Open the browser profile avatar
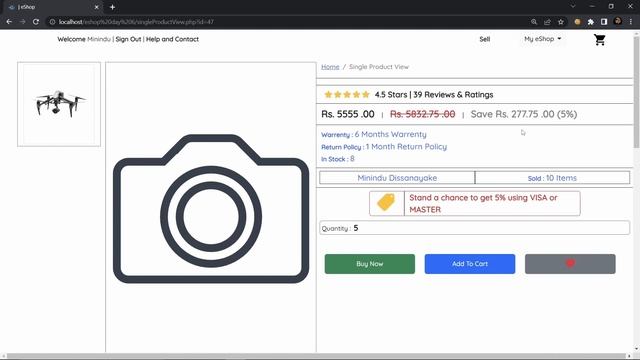 [618, 21]
